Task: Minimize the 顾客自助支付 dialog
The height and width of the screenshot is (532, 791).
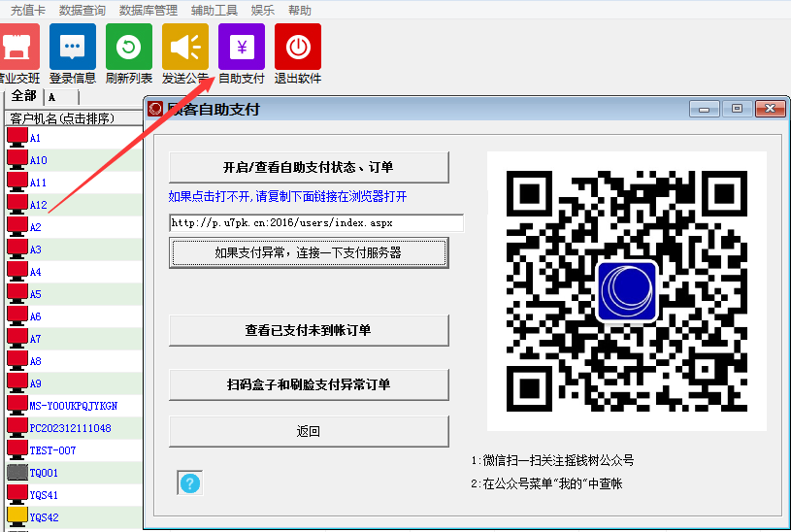Action: [705, 109]
